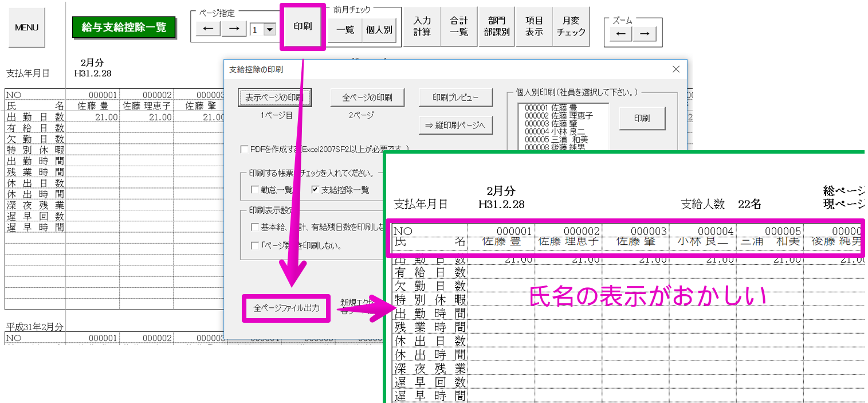This screenshot has width=868, height=403.
Task: Open the page number dropdown
Action: click(269, 30)
